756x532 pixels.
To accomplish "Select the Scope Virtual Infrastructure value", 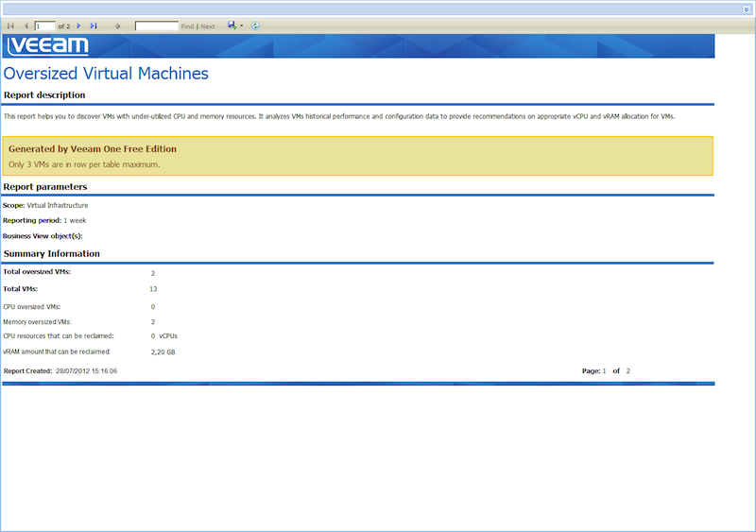I will click(58, 205).
